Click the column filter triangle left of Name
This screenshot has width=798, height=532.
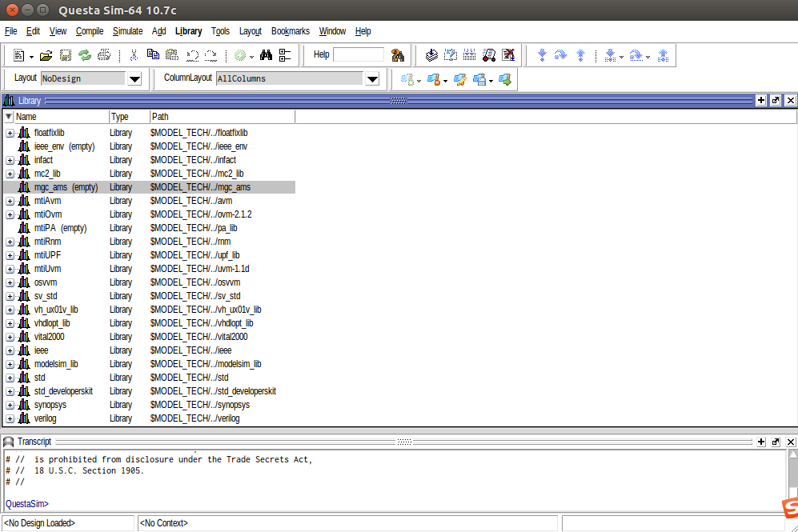[9, 117]
